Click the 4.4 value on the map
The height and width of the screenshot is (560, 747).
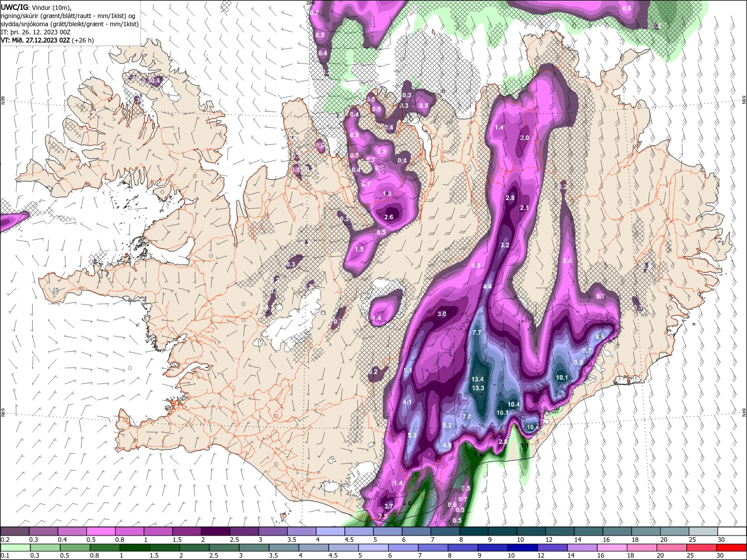pos(488,286)
